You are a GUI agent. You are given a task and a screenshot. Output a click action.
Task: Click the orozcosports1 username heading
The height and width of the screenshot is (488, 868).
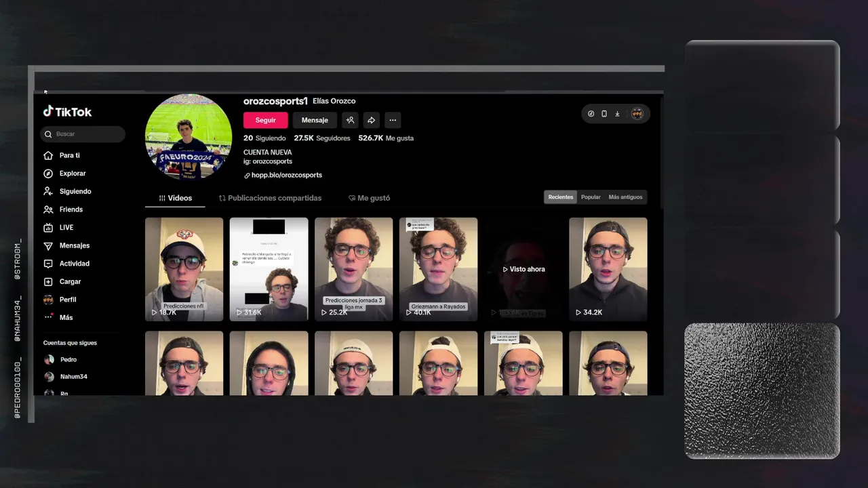[x=275, y=101]
